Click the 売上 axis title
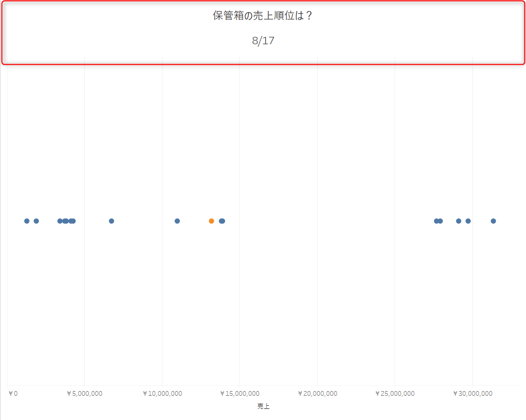526x420 pixels. (263, 406)
